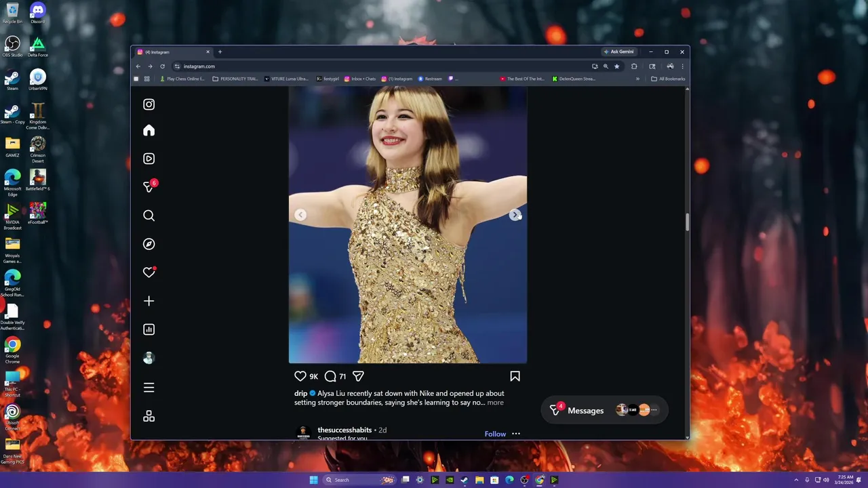This screenshot has height=488, width=868.
Task: Go to the Home feed icon
Action: click(149, 130)
